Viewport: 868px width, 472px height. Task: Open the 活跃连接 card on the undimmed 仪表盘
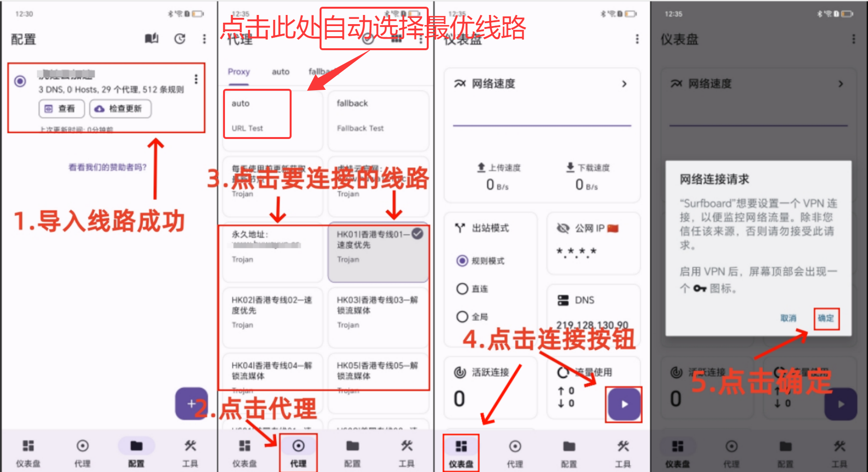click(x=490, y=388)
